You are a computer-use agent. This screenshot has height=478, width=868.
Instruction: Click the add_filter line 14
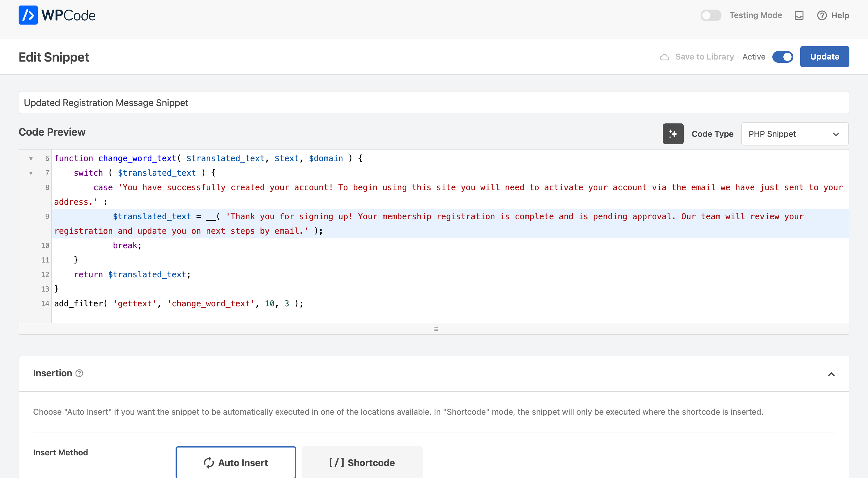178,303
